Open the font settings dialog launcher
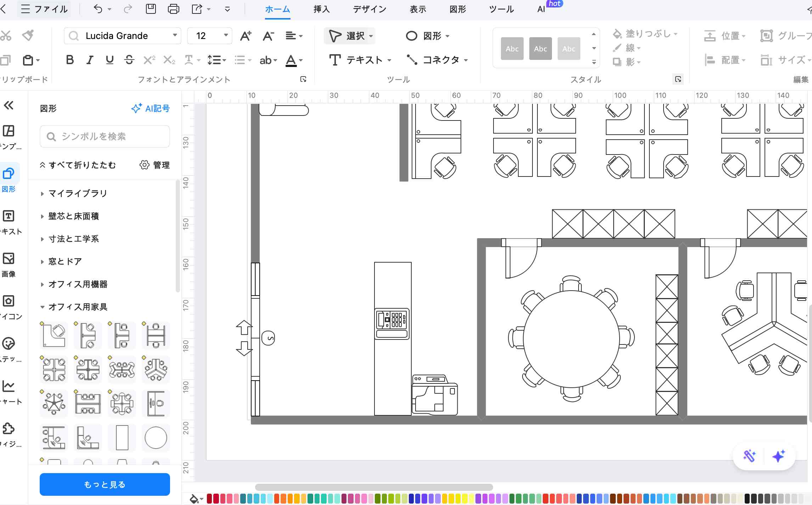 point(303,79)
